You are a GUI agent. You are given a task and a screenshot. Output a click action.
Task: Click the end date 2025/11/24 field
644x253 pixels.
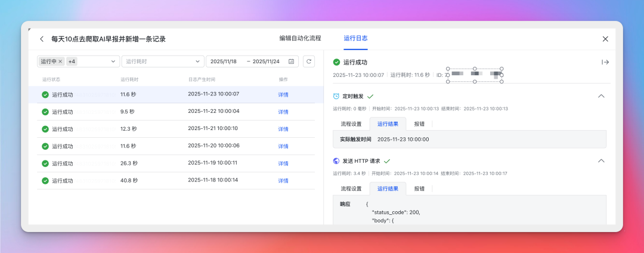pyautogui.click(x=266, y=61)
